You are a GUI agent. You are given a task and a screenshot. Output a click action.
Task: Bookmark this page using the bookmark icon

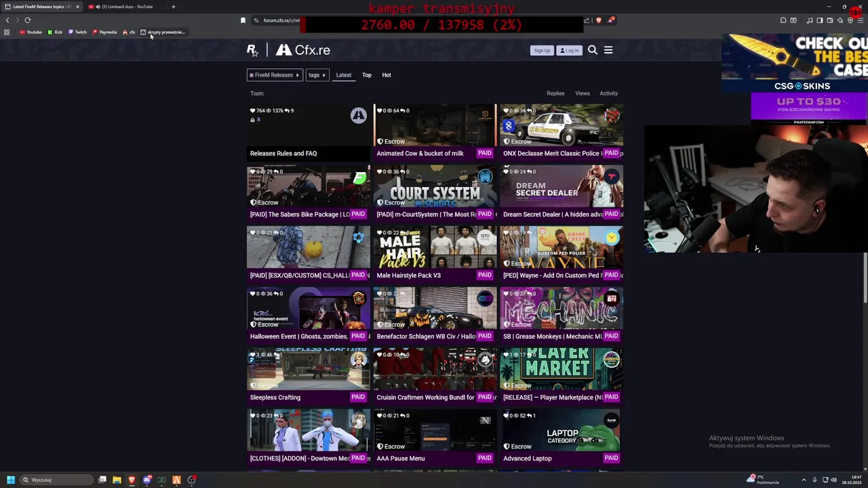pyautogui.click(x=243, y=20)
